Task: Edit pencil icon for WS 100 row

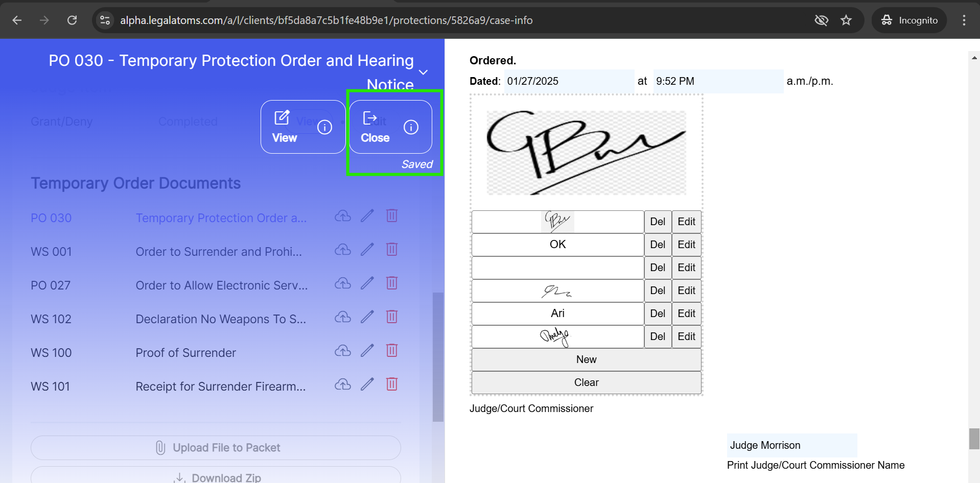Action: (x=367, y=350)
